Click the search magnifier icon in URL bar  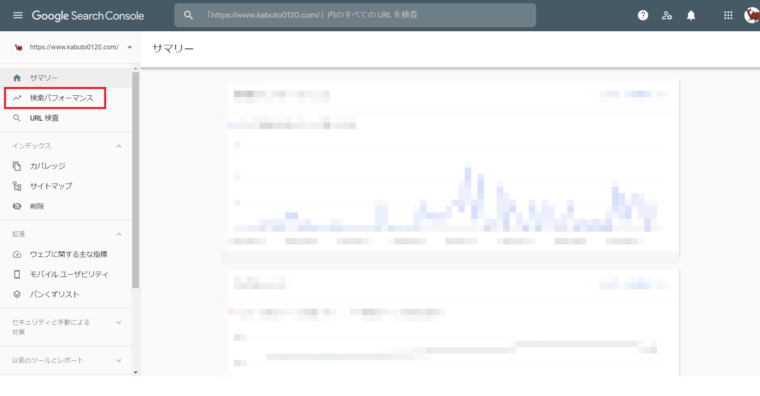(x=188, y=15)
